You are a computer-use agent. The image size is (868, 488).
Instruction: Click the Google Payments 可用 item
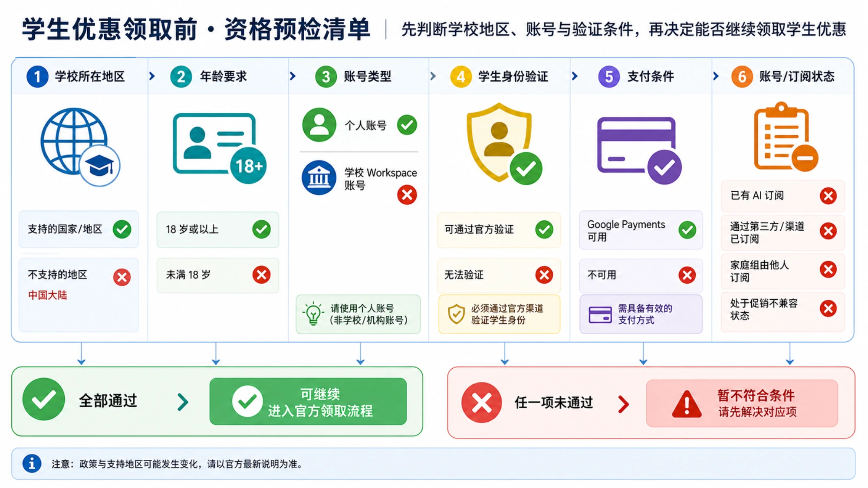tap(641, 230)
